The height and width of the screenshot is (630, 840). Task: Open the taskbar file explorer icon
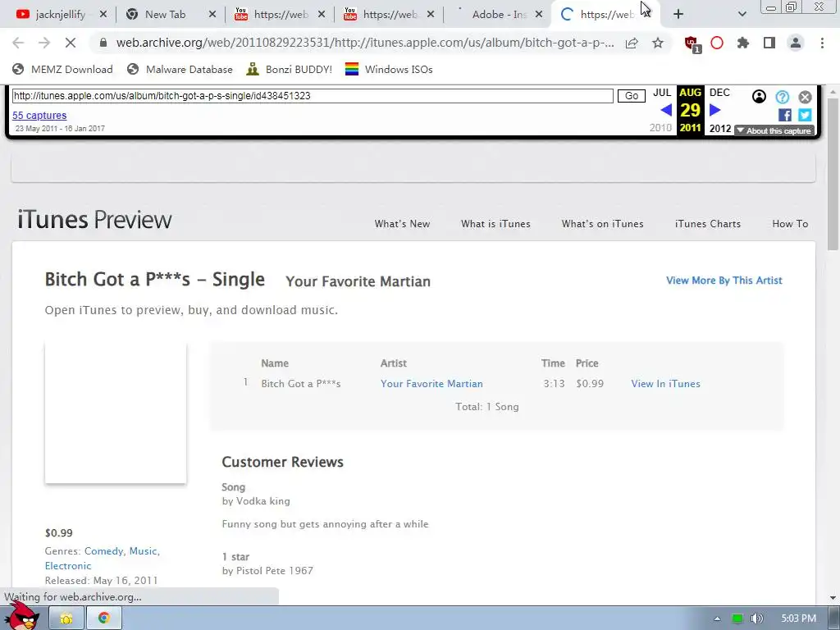(x=66, y=619)
